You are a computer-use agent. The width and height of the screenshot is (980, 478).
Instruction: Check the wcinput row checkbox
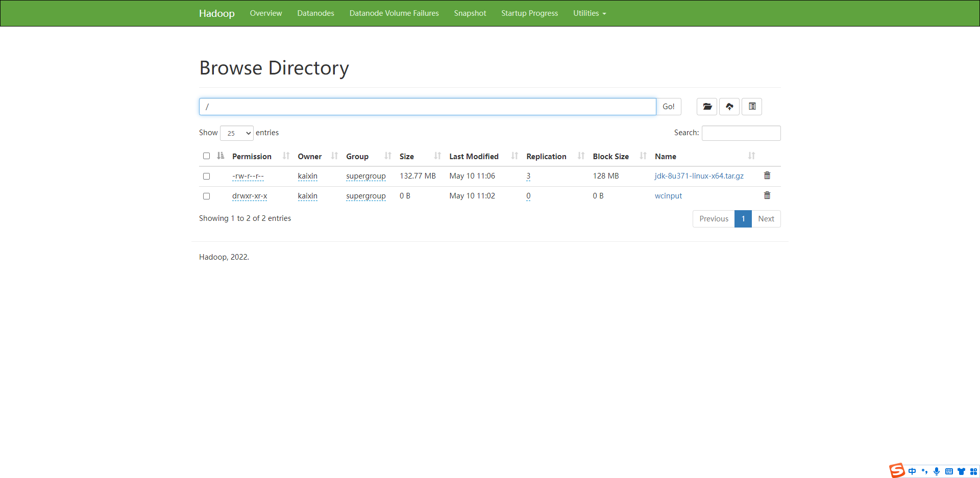[x=206, y=196]
